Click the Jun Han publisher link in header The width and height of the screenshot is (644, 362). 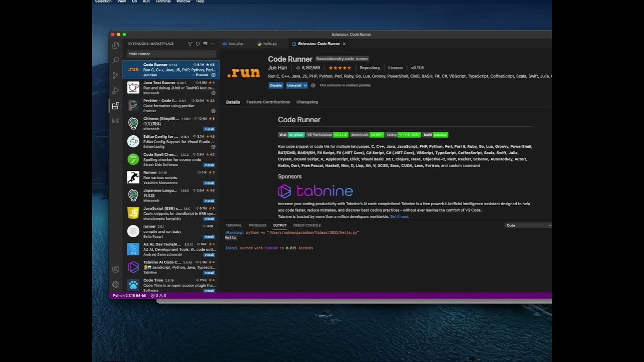(277, 68)
